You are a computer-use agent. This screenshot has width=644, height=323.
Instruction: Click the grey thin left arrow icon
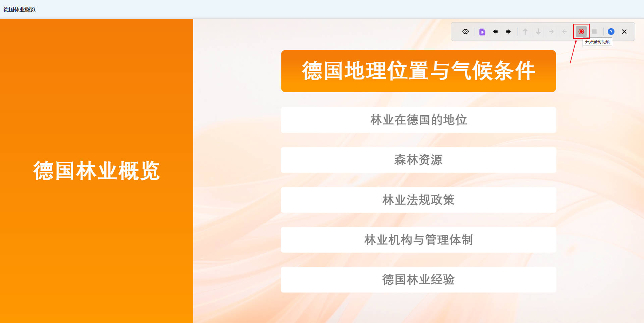(x=565, y=32)
